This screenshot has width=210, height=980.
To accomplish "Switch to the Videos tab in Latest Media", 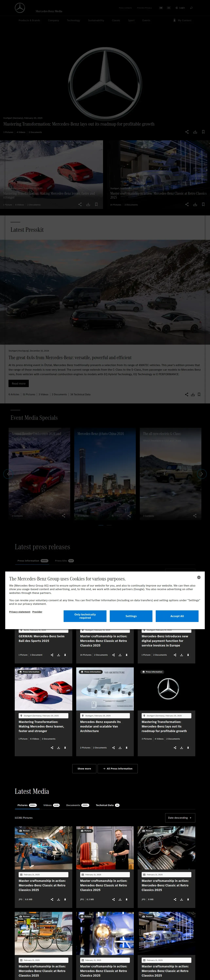I will coord(52,805).
